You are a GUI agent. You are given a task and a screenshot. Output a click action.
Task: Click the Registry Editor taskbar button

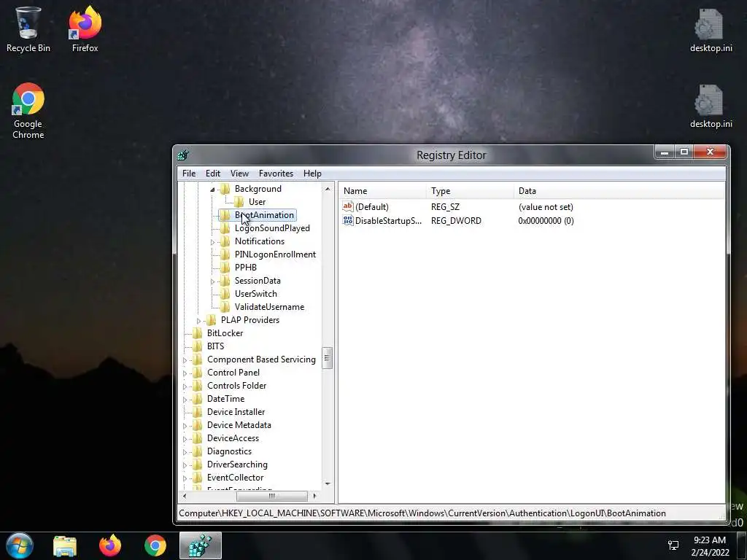coord(201,545)
